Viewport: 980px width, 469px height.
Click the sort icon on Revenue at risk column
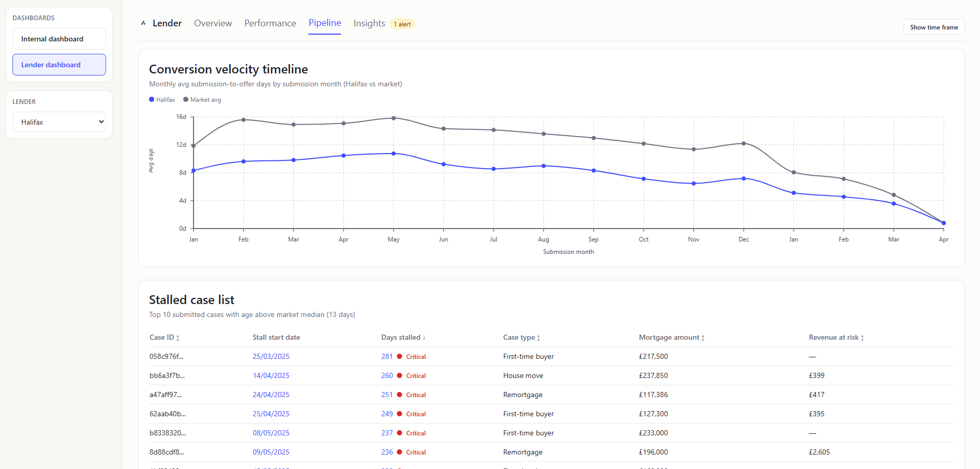pos(862,337)
